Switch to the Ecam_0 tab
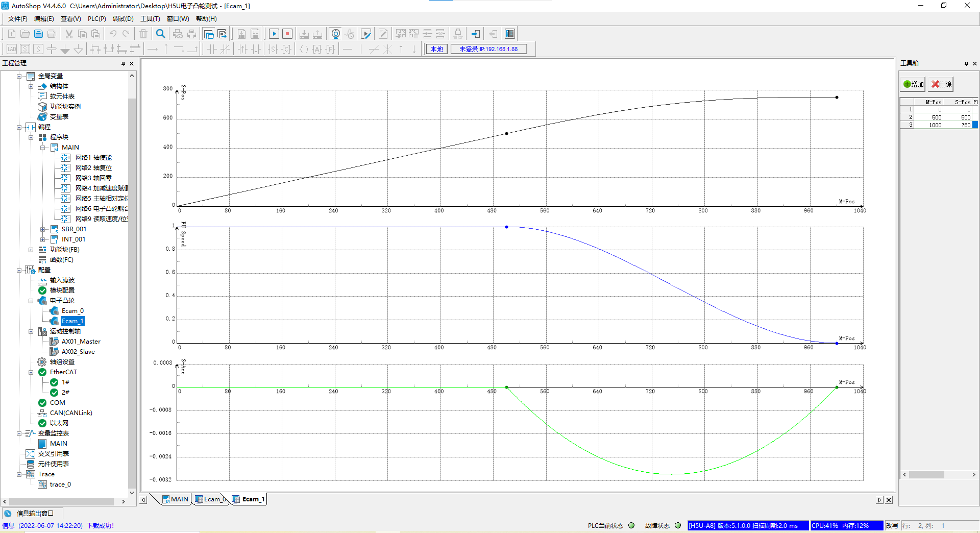 click(211, 499)
